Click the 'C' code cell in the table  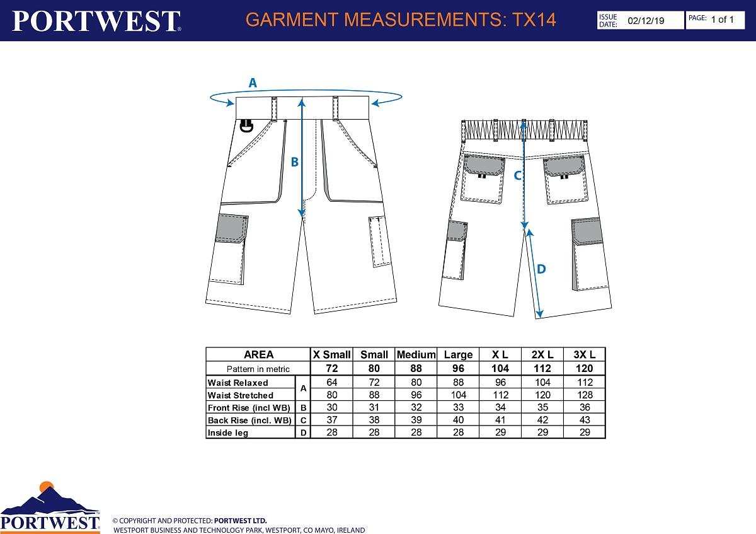click(x=303, y=421)
